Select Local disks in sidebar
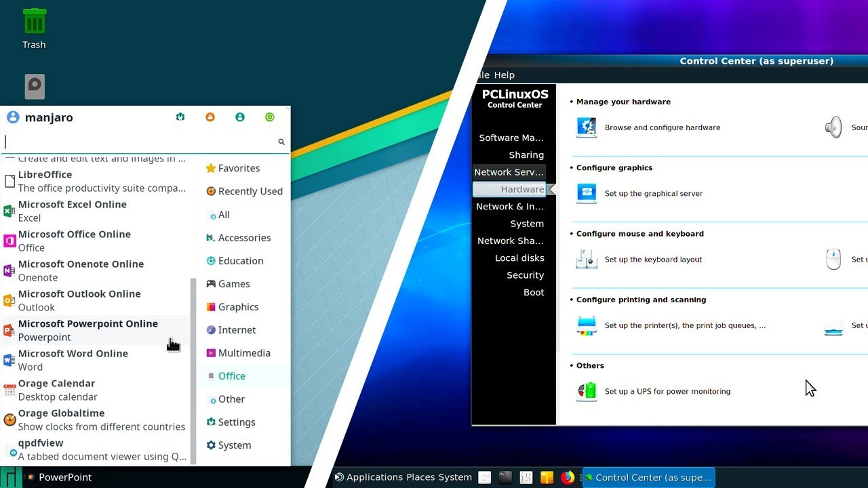The width and height of the screenshot is (868, 488). (519, 258)
